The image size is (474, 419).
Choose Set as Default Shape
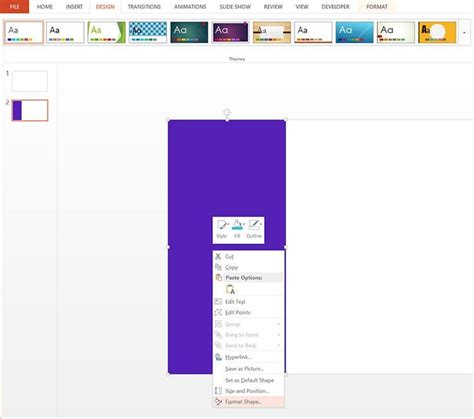tap(249, 380)
